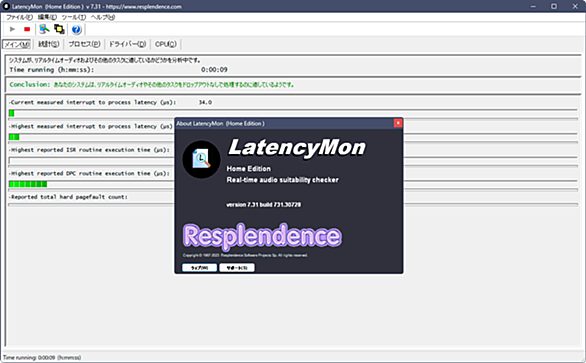Open the ヘルプ(H) menu

103,17
